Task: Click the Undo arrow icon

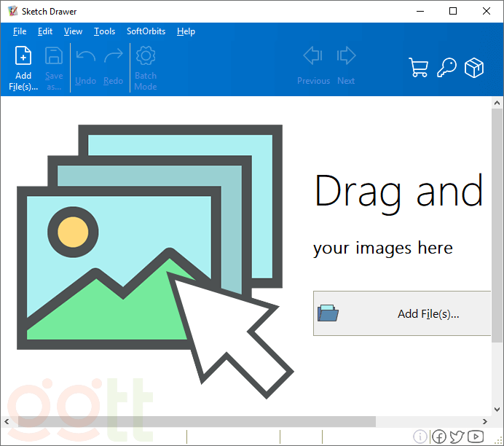Action: [85, 57]
